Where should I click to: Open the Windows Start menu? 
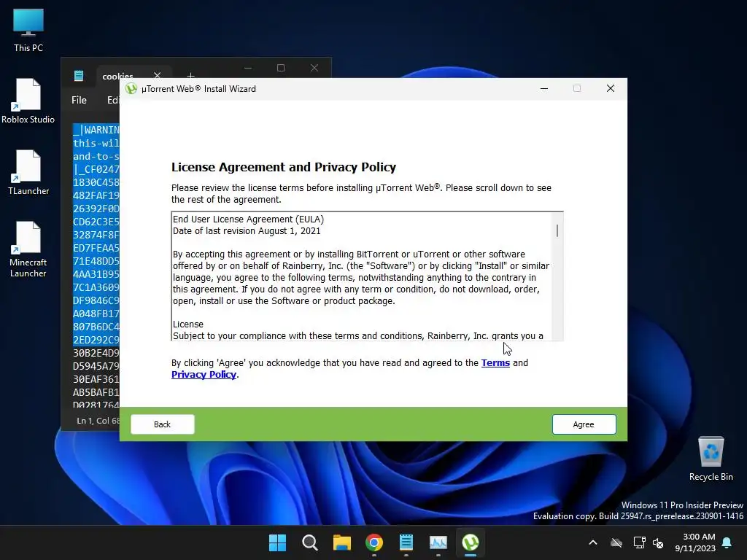click(x=278, y=542)
